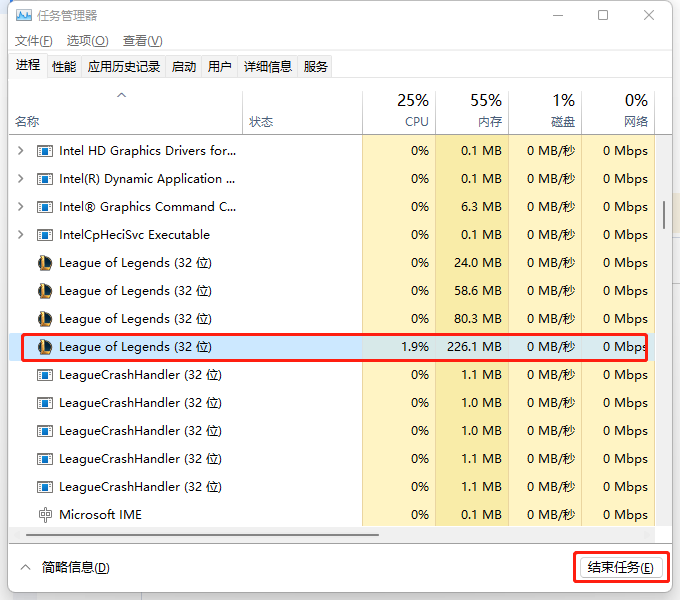
Task: Switch to the 详细信息 tab
Action: [x=268, y=67]
